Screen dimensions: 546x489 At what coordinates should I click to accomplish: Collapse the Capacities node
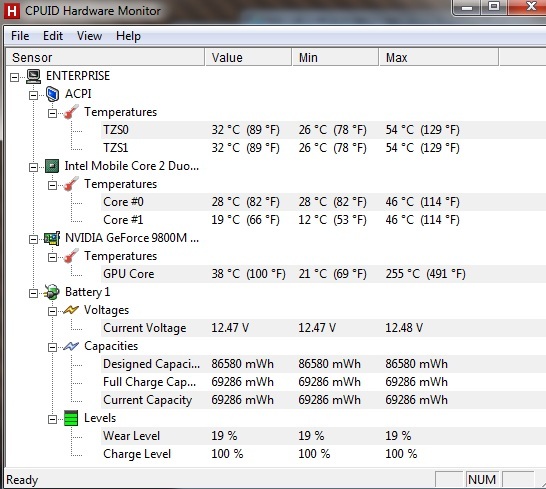click(52, 347)
